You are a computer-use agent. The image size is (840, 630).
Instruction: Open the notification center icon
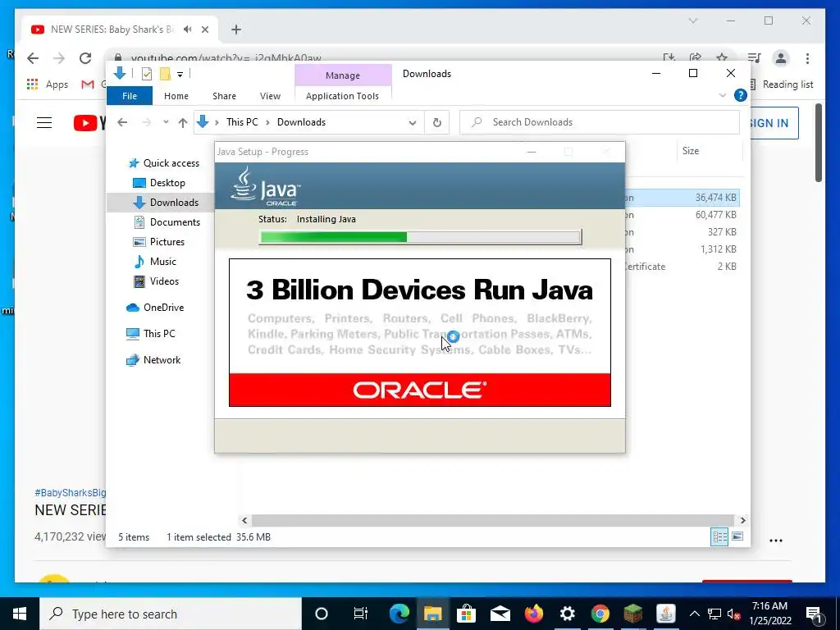point(814,614)
